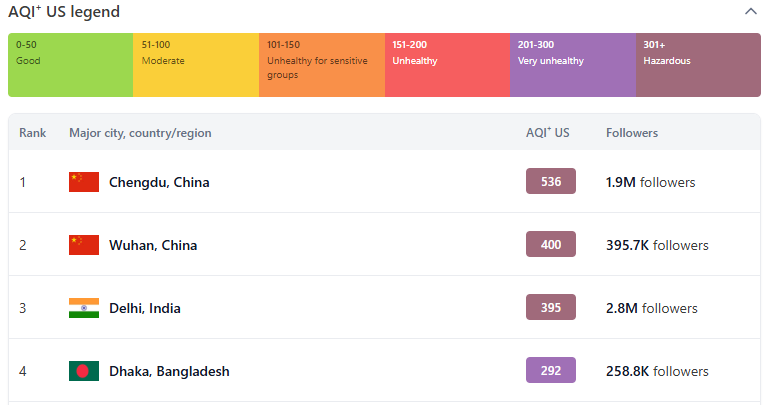Open Chengdu, China city link
This screenshot has width=772, height=405.
pyautogui.click(x=159, y=182)
